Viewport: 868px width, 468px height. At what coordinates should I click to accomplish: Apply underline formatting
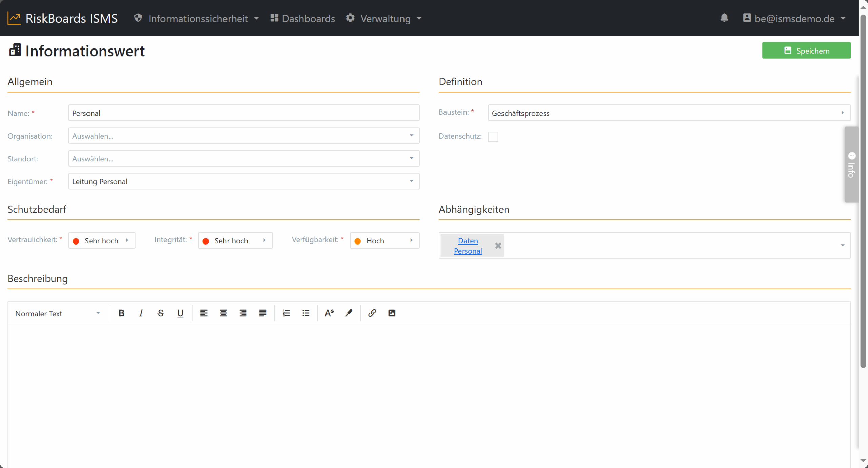pyautogui.click(x=180, y=313)
